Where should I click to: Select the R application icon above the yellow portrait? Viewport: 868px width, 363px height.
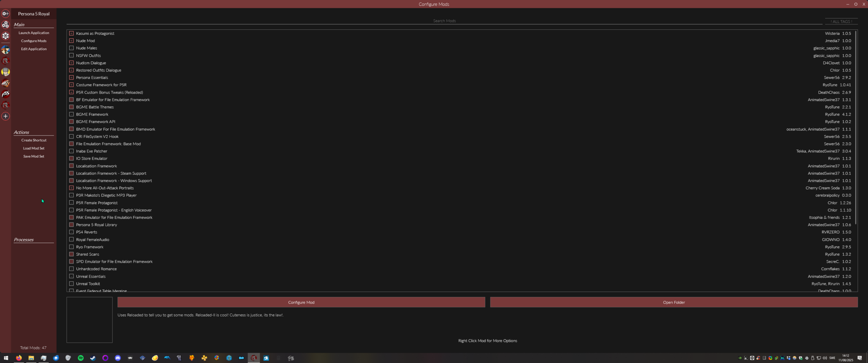pos(5,61)
